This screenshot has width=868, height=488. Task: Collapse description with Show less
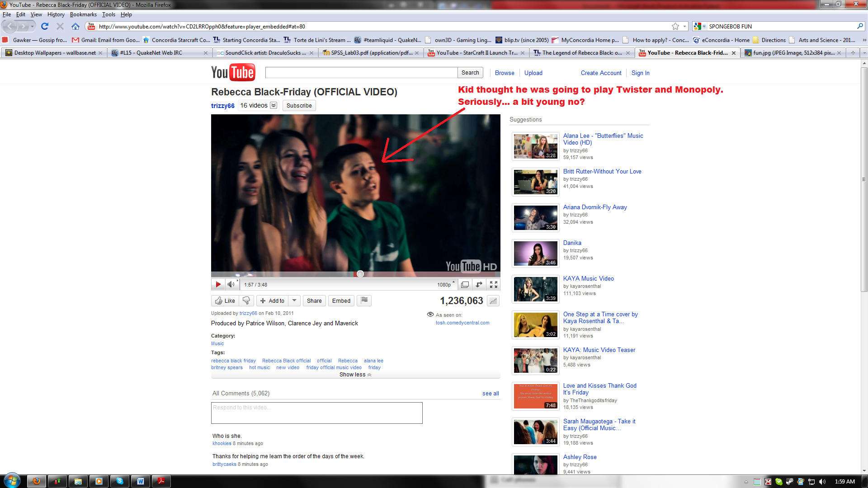[355, 375]
